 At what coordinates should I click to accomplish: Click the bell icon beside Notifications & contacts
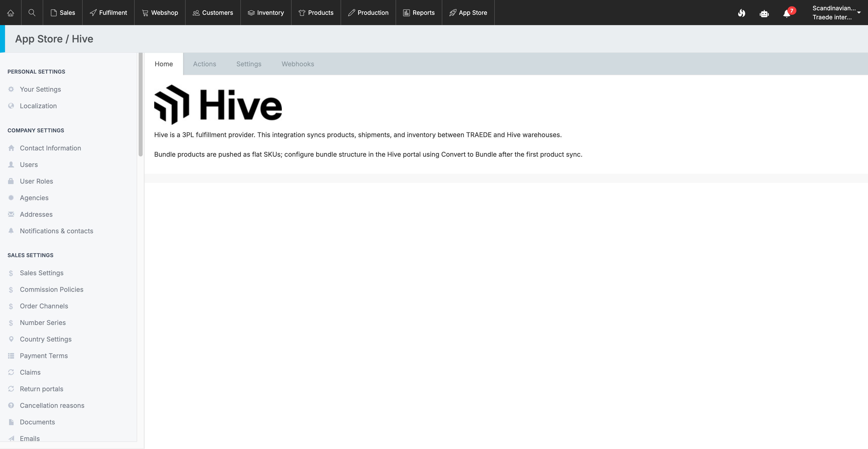click(x=11, y=231)
